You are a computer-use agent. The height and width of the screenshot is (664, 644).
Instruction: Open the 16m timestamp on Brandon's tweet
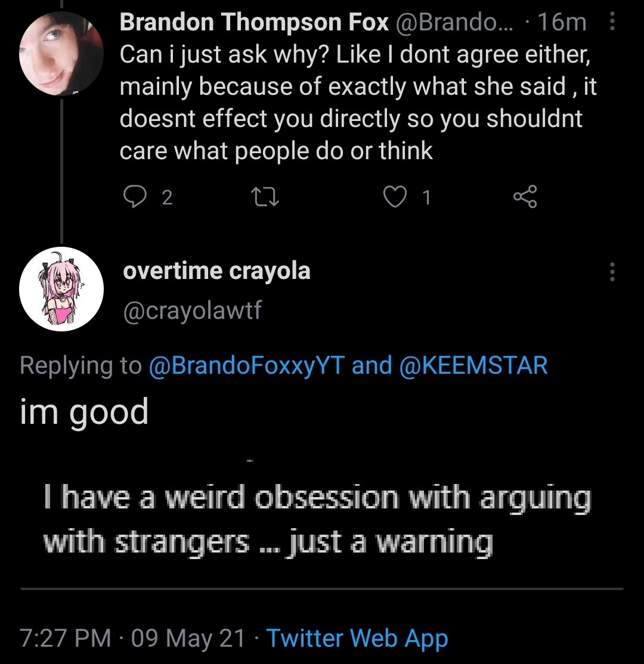click(562, 23)
